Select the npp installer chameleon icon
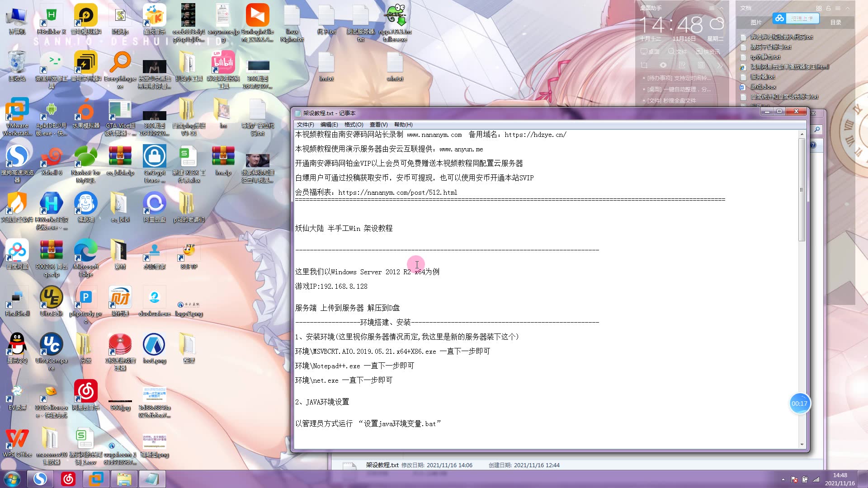This screenshot has width=868, height=488. point(395,23)
